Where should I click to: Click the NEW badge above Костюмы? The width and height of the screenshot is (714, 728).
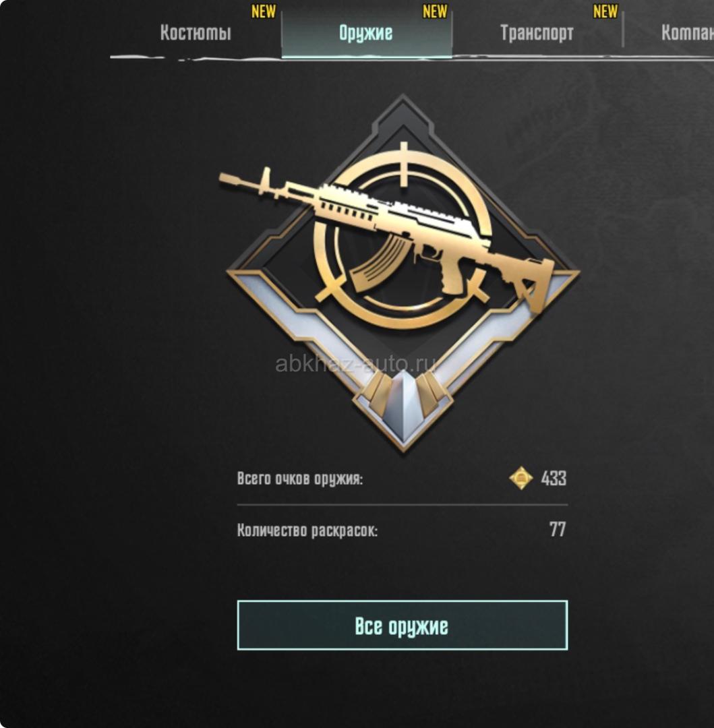263,11
